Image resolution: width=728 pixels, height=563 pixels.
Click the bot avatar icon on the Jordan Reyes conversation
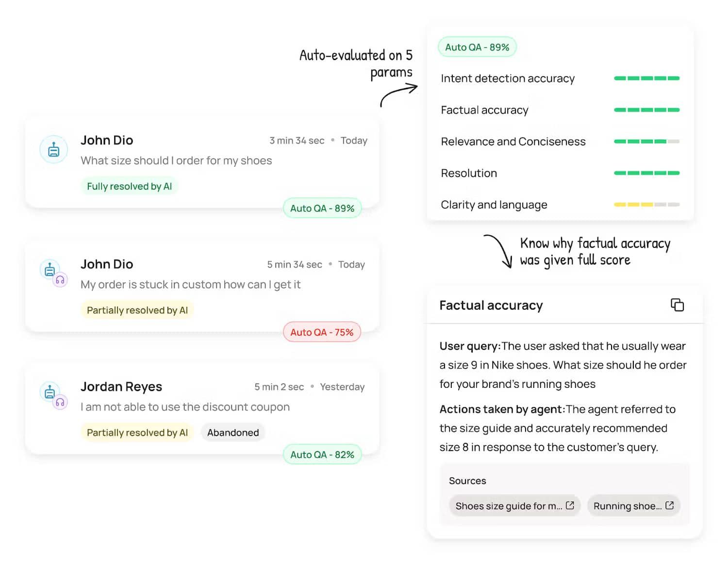pos(50,391)
